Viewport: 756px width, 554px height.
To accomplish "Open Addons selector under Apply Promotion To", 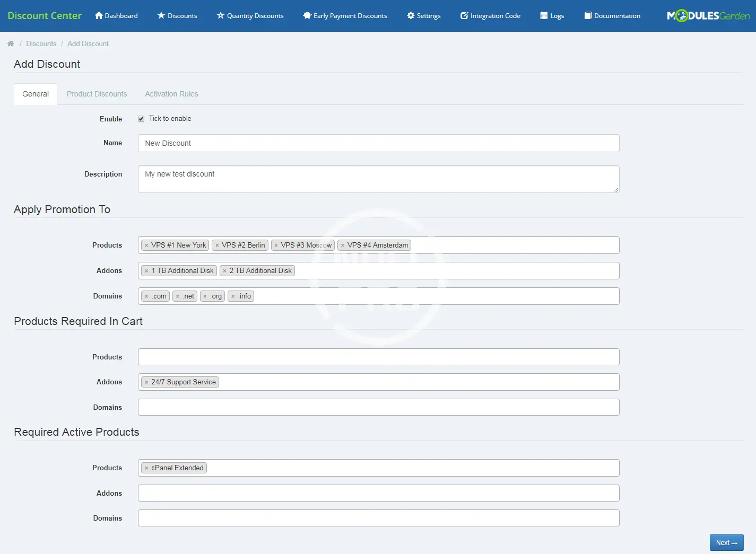I will 379,270.
